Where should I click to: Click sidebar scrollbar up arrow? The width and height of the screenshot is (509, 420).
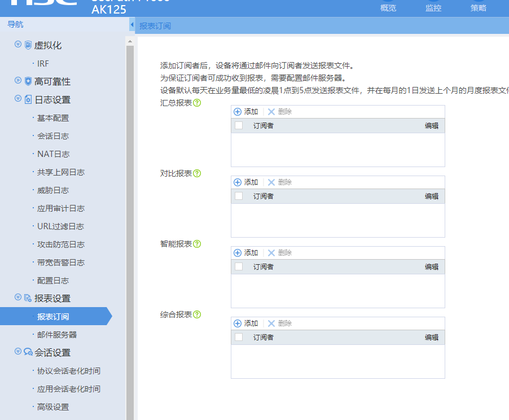(130, 41)
